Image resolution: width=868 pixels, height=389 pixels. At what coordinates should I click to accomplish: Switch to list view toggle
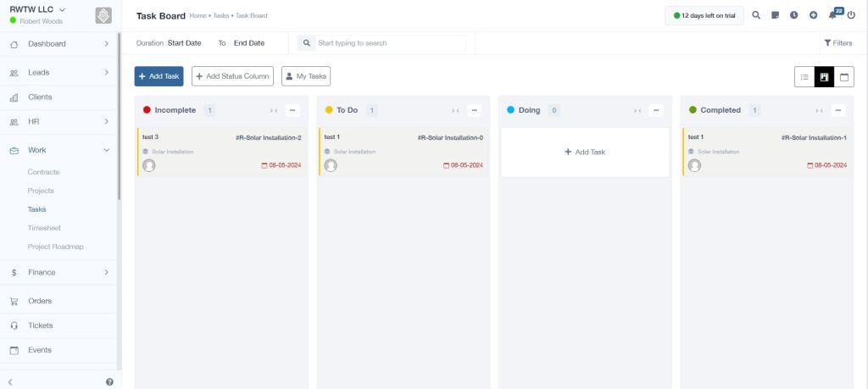point(804,77)
